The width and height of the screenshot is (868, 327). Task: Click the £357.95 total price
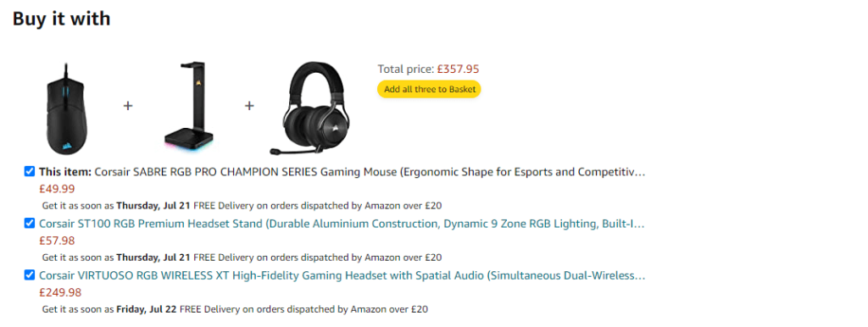[458, 69]
